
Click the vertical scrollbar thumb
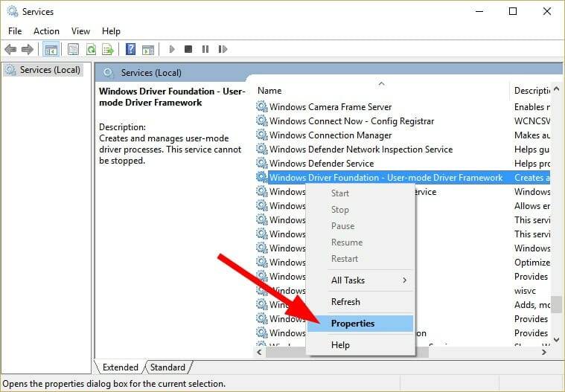[x=557, y=304]
